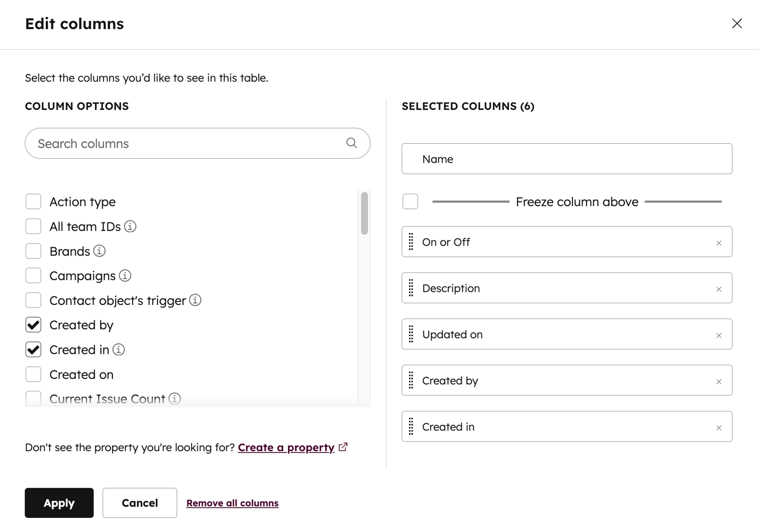The height and width of the screenshot is (532, 759).
Task: Check the Contact object's trigger option
Action: click(x=33, y=300)
